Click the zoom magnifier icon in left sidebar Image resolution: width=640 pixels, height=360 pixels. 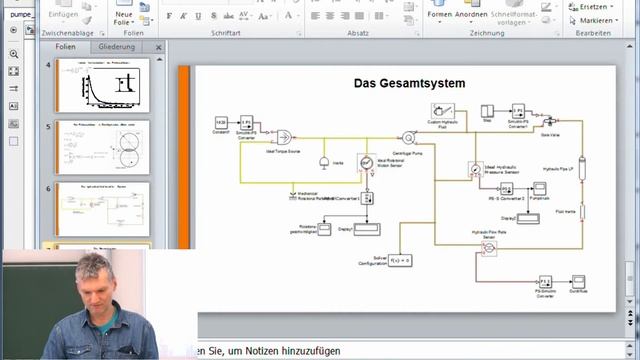point(13,54)
